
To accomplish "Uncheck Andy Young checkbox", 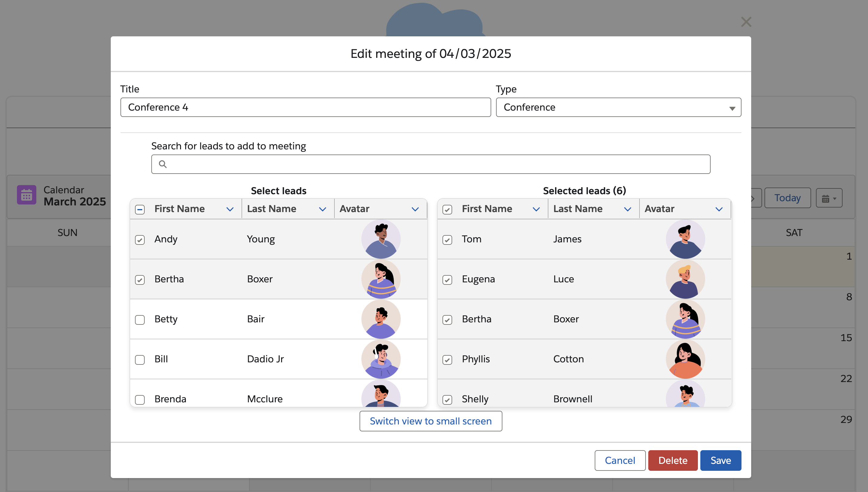I will point(140,240).
